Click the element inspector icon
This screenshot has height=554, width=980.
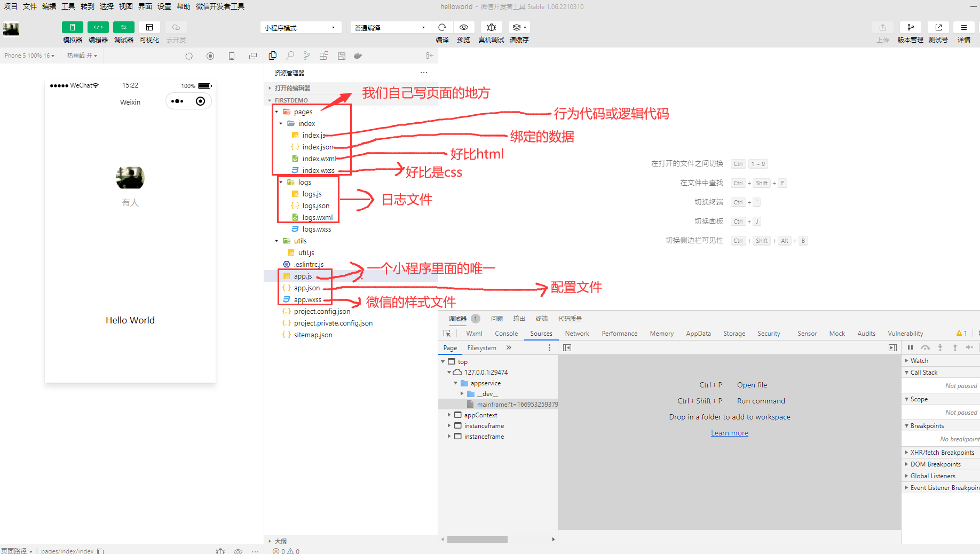click(447, 334)
